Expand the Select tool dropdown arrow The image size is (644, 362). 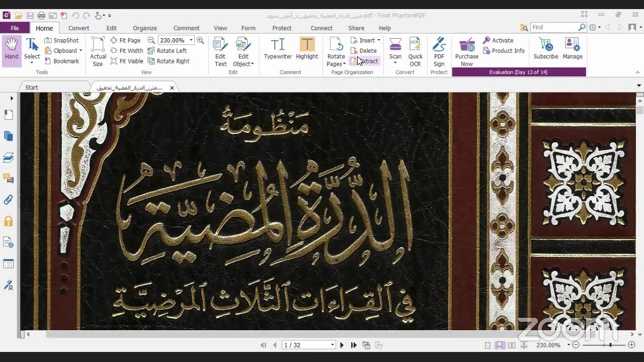32,63
